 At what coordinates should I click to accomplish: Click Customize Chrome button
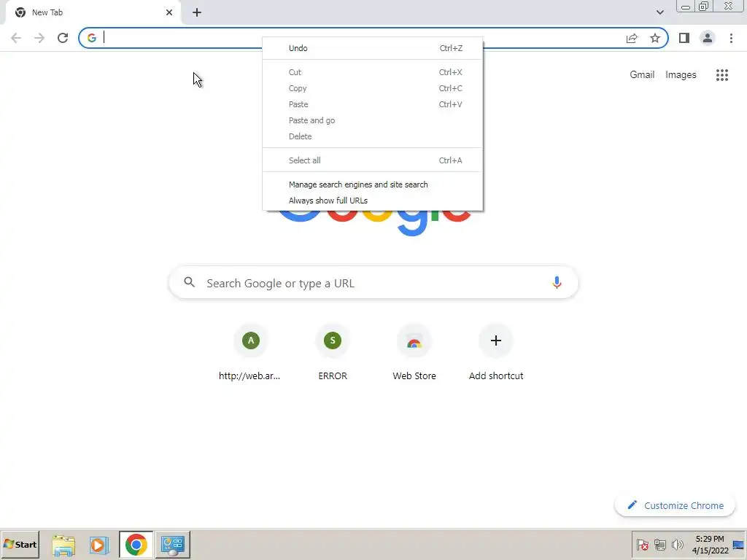click(675, 505)
